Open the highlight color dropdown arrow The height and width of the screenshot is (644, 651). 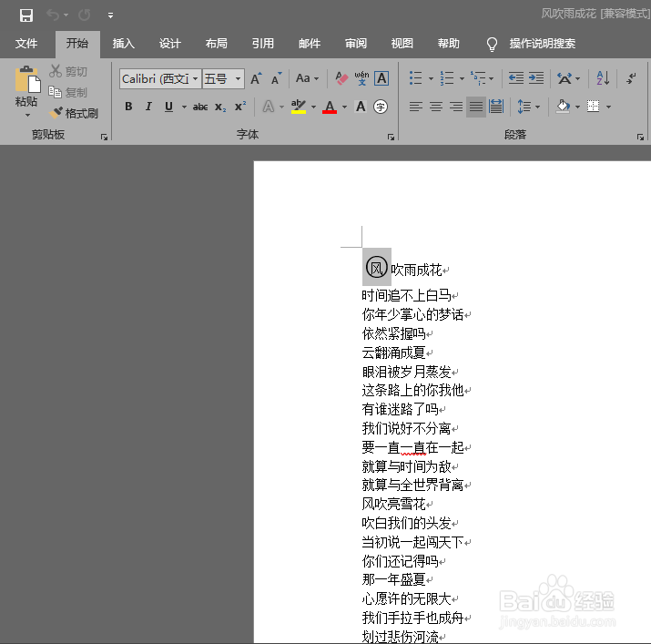pyautogui.click(x=313, y=107)
